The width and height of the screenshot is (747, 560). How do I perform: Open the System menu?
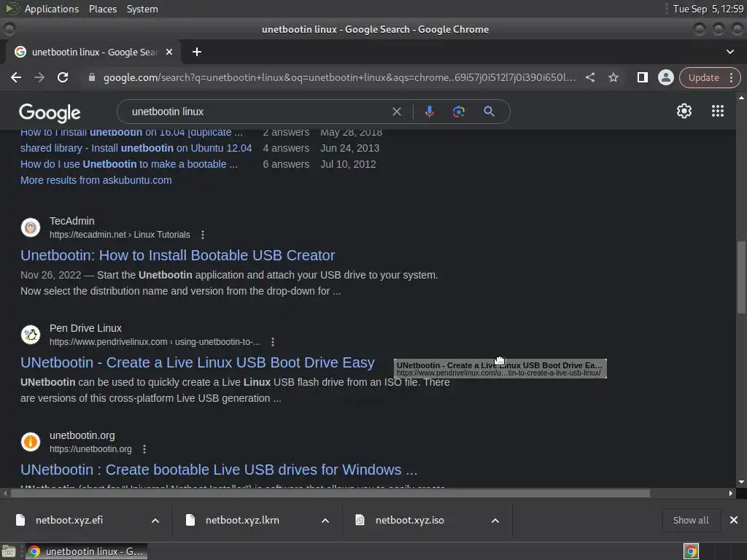pyautogui.click(x=142, y=9)
